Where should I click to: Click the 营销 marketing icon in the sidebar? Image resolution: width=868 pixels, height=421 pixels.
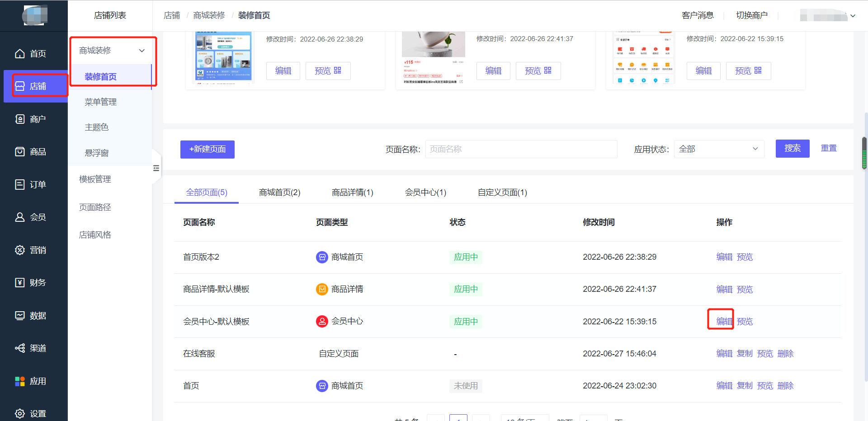pos(20,250)
